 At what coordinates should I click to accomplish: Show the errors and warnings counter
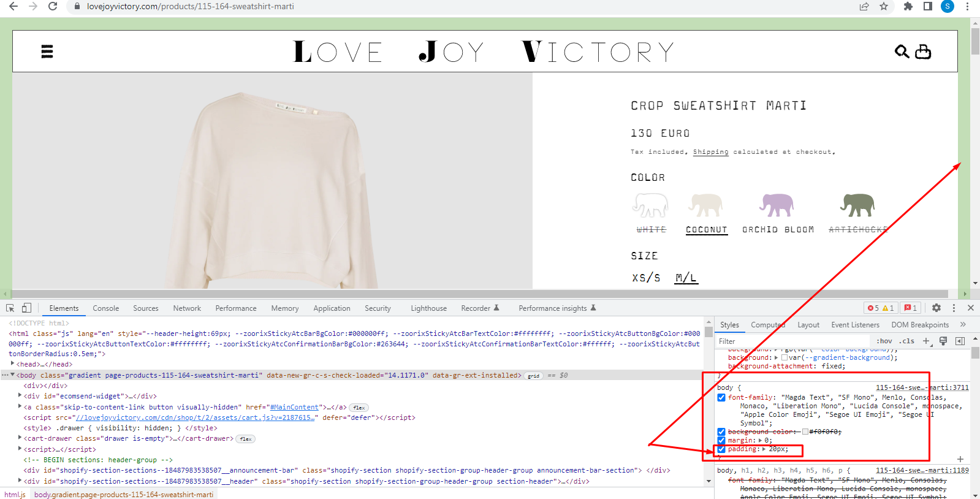pos(881,308)
